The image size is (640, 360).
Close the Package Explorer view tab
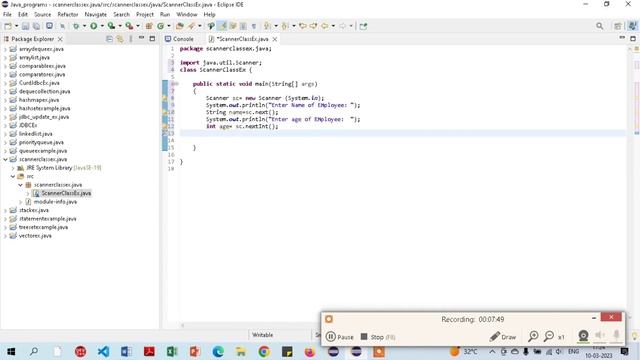tap(60, 39)
